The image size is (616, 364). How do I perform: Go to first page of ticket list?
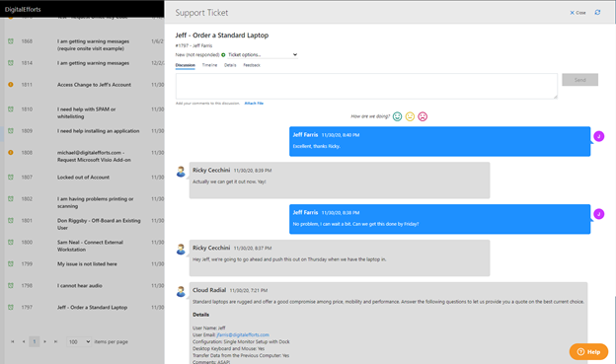pyautogui.click(x=13, y=342)
